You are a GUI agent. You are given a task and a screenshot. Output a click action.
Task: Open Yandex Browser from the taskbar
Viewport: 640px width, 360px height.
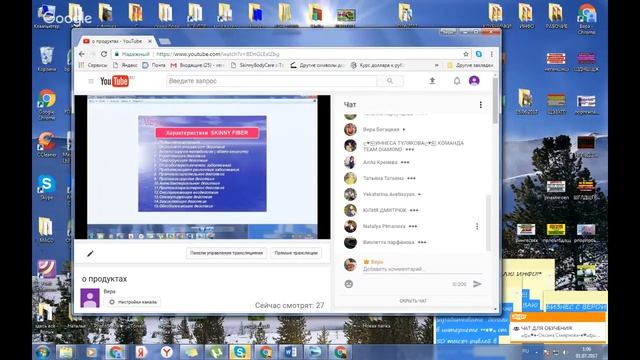tap(166, 352)
